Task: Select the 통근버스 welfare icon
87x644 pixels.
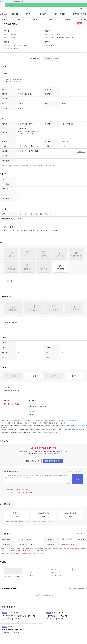Action: [11, 254]
